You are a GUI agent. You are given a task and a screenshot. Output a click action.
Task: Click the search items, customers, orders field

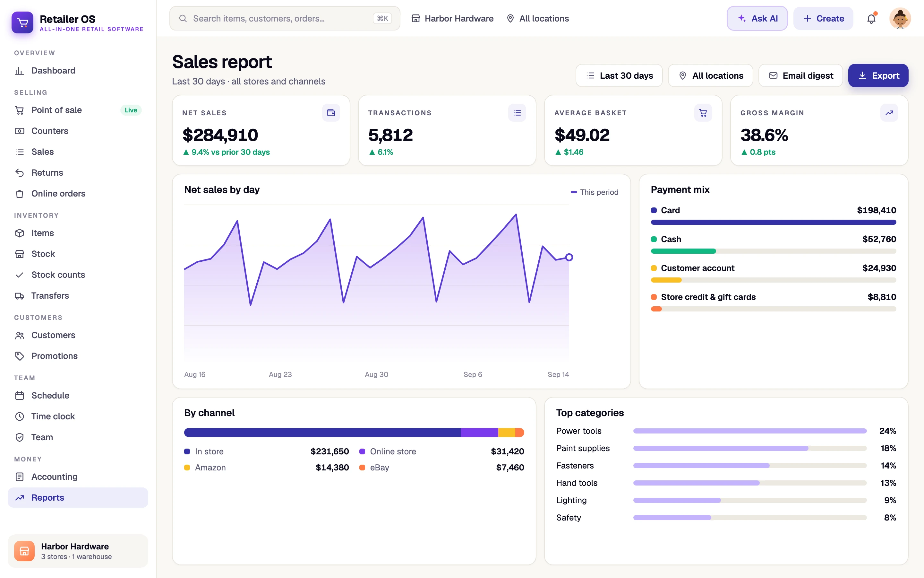point(285,18)
